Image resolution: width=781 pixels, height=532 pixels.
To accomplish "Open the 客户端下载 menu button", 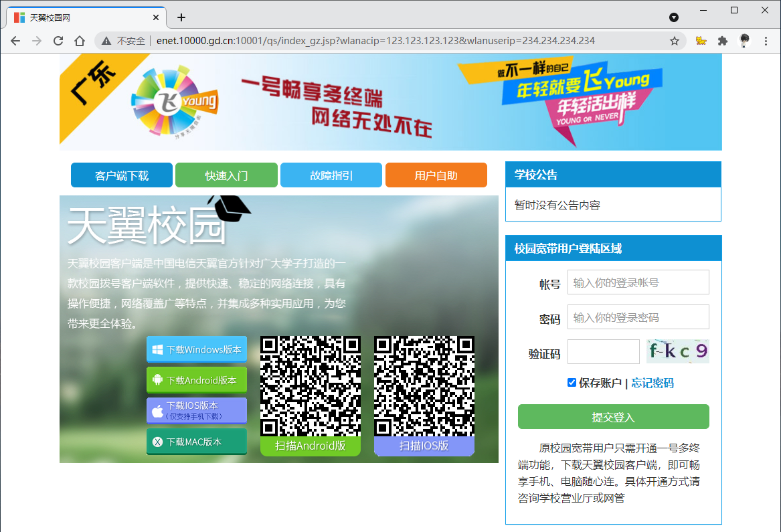I will click(x=122, y=175).
